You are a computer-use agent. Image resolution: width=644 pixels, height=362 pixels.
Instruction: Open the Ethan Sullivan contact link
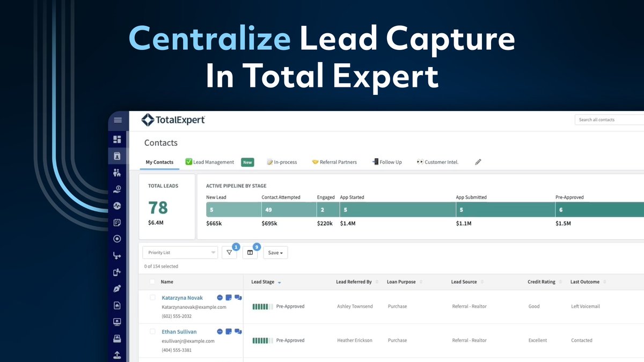(179, 332)
